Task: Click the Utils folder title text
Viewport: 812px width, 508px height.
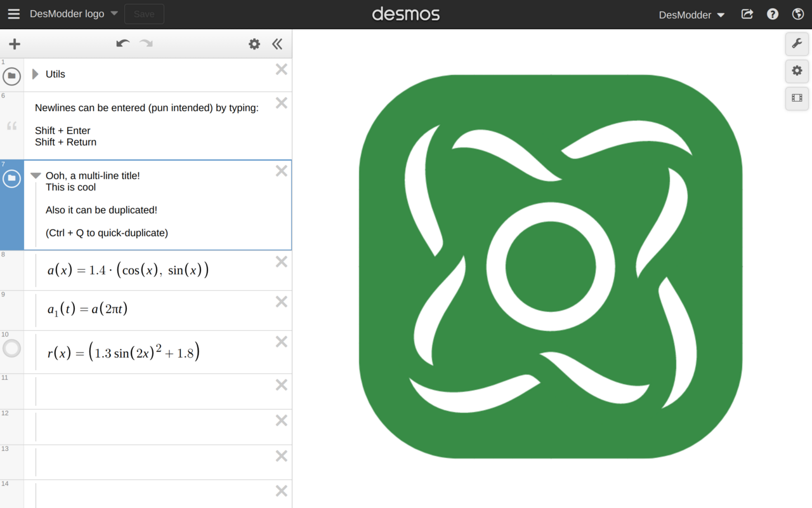Action: pos(55,74)
